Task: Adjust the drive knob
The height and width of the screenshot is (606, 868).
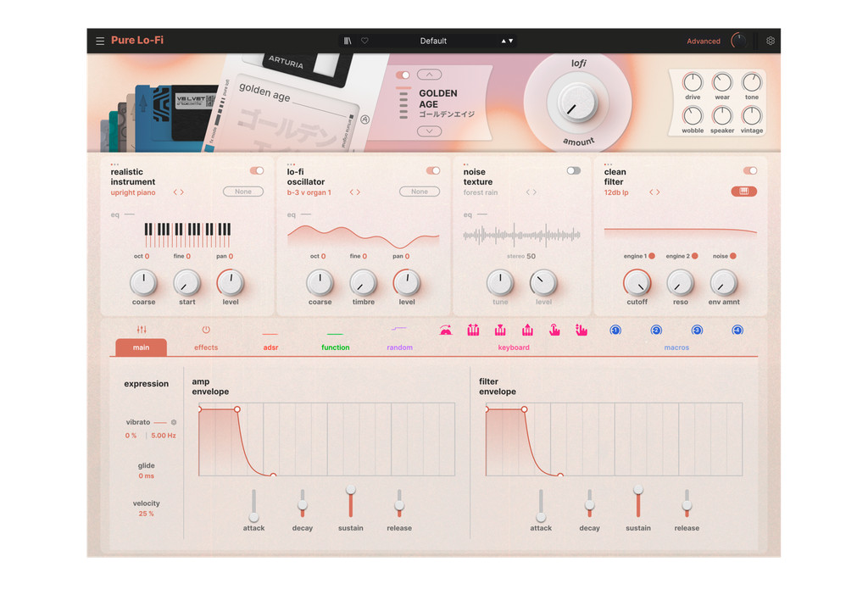Action: (693, 82)
